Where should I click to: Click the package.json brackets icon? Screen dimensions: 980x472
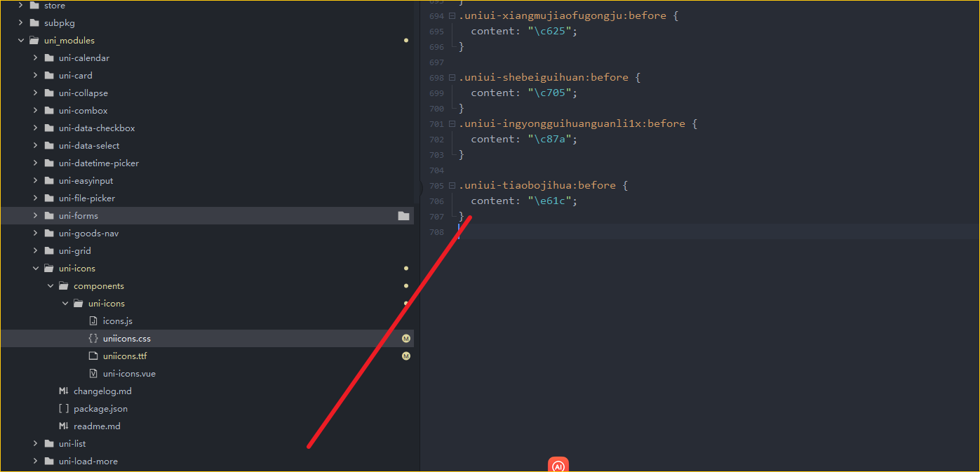(64, 409)
